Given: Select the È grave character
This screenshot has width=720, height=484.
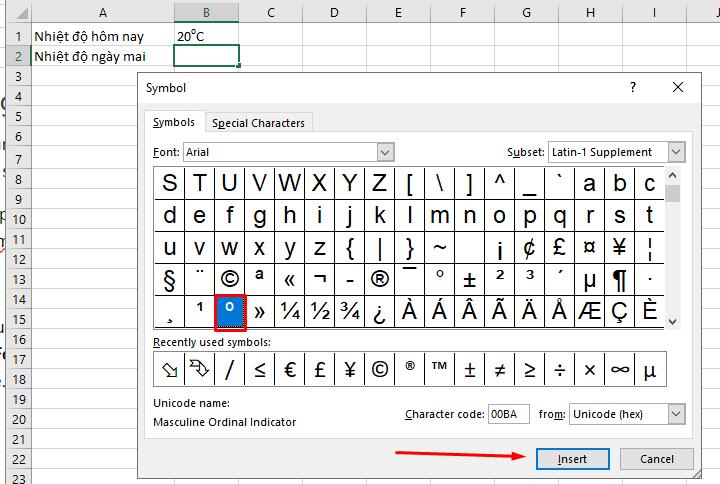Looking at the screenshot, I should [649, 312].
